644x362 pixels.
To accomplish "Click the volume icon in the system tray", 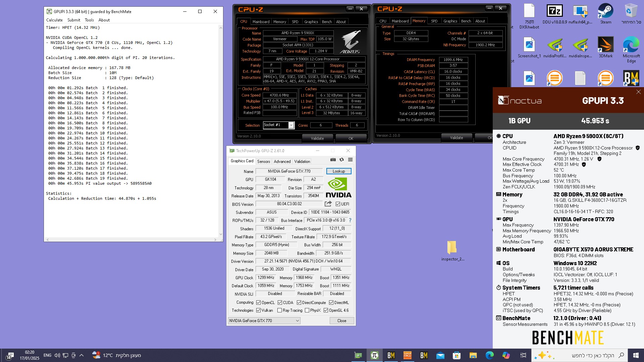I will (57, 355).
